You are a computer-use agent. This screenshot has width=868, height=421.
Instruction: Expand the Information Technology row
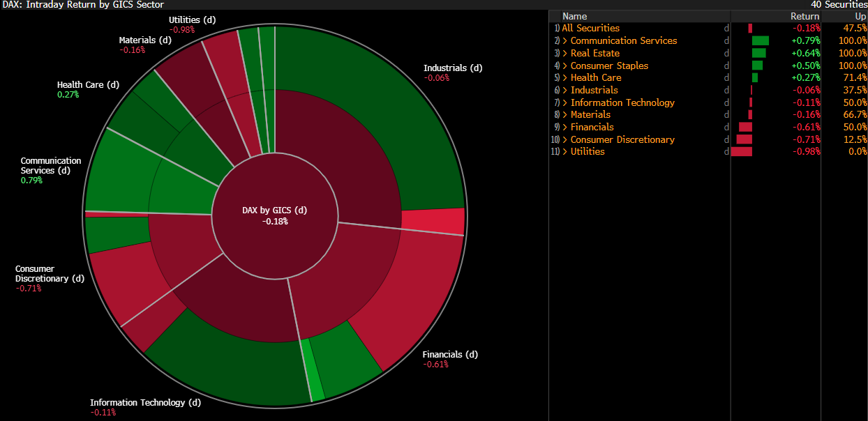(565, 102)
